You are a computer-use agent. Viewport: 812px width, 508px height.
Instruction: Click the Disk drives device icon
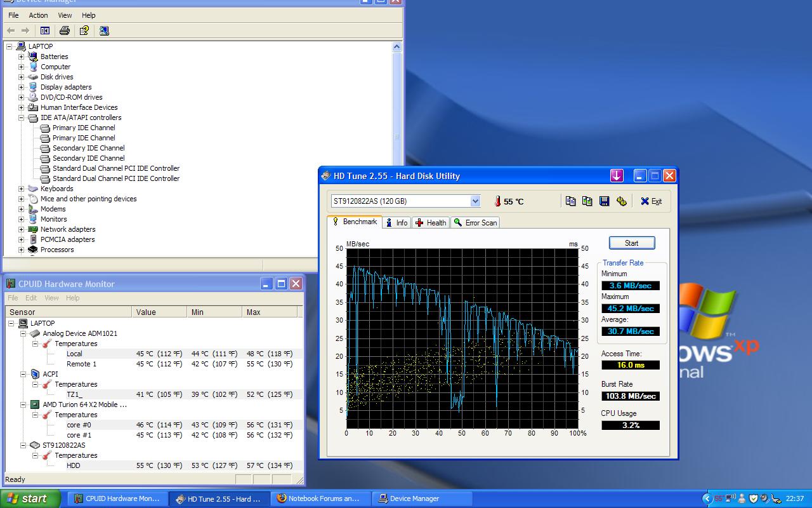(33, 77)
